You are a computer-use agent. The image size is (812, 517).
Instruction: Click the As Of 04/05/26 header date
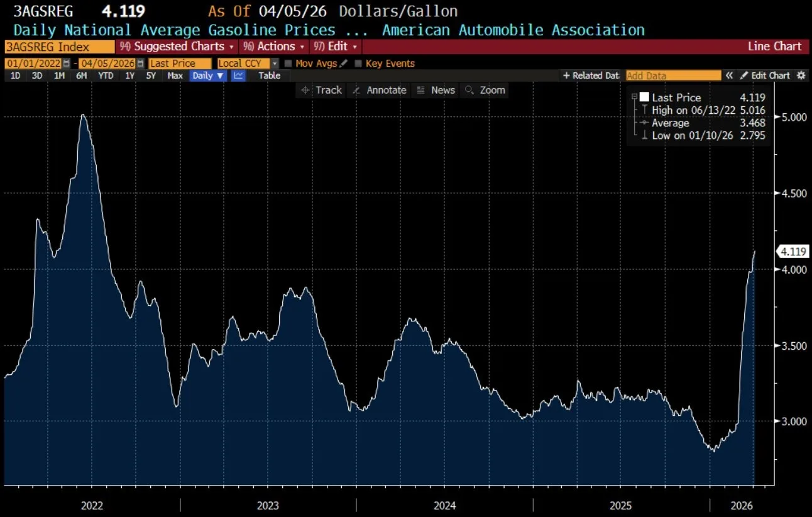268,11
